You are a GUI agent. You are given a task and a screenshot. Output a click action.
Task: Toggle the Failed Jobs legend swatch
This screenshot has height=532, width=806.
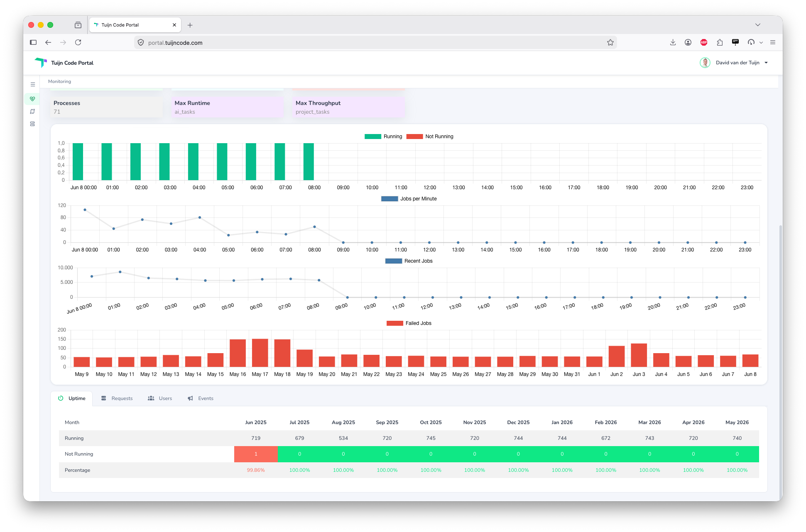click(x=394, y=323)
